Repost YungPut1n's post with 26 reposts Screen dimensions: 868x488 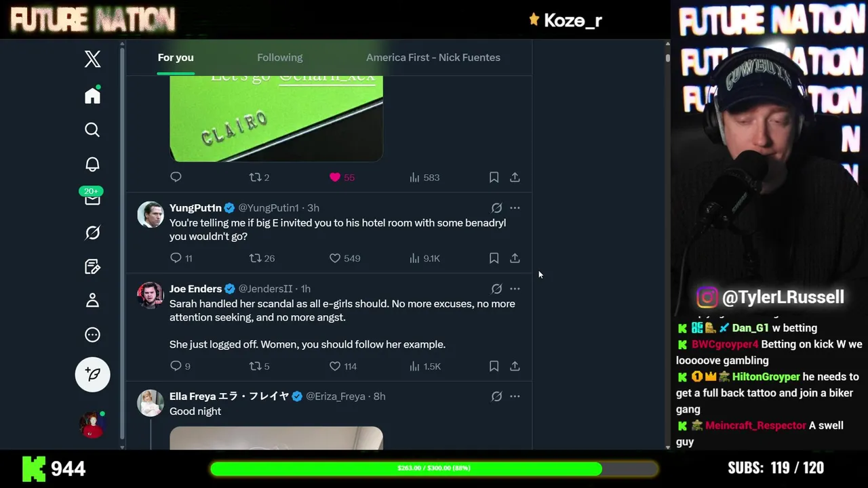coord(256,258)
